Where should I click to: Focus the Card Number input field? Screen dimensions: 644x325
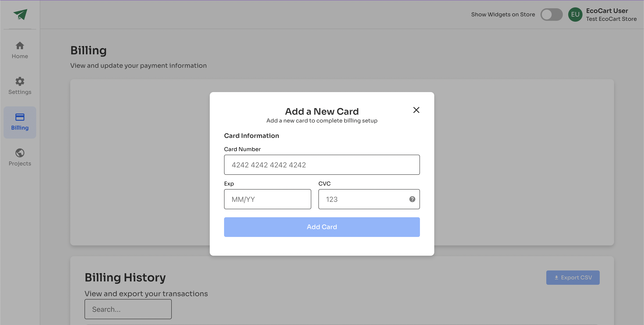[x=322, y=165]
